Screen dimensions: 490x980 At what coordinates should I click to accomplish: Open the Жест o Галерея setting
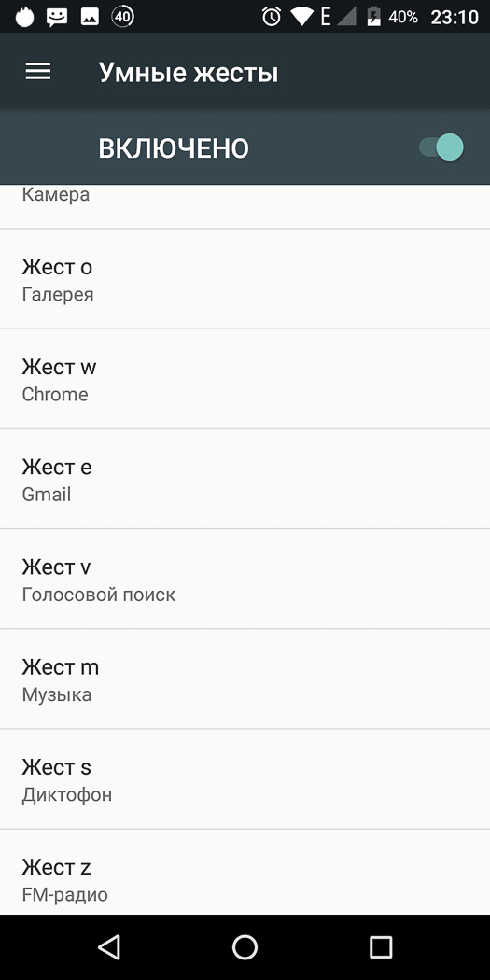(245, 279)
